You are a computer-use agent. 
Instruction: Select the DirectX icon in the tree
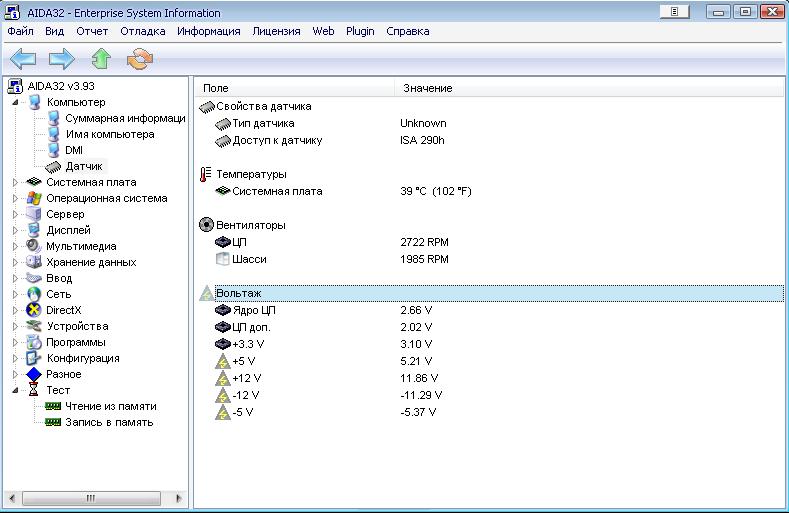(x=34, y=310)
